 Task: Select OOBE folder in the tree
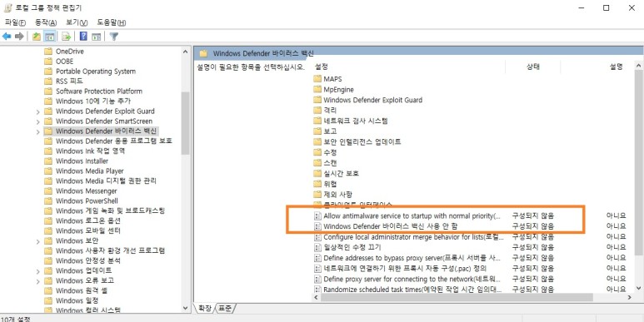[x=64, y=61]
